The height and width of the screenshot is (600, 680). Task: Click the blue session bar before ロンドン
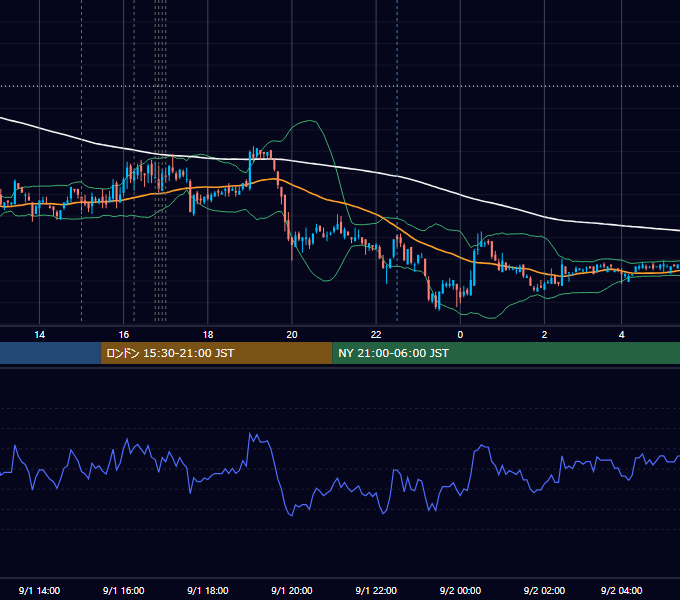(x=50, y=353)
